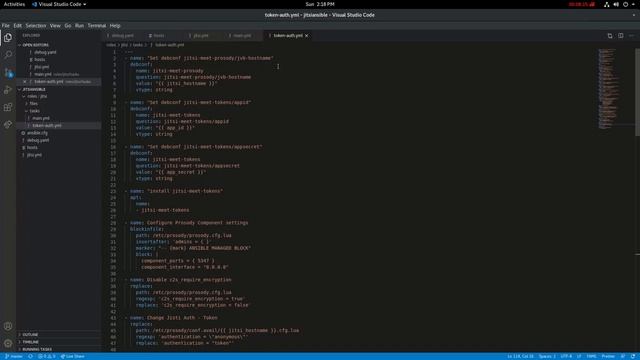The height and width of the screenshot is (360, 640).
Task: Open ansible.cfg in the explorer
Action: (x=59, y=133)
